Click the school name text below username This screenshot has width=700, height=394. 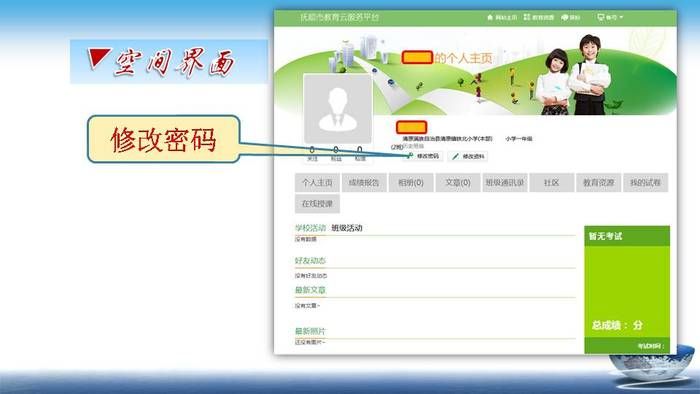pos(447,139)
